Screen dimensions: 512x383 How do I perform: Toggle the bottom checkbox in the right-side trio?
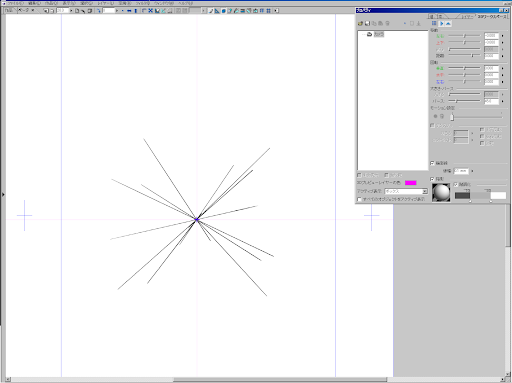[x=482, y=143]
